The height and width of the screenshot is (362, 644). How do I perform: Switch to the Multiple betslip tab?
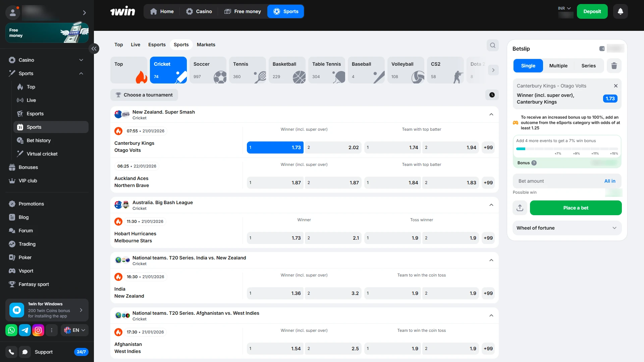pyautogui.click(x=558, y=66)
